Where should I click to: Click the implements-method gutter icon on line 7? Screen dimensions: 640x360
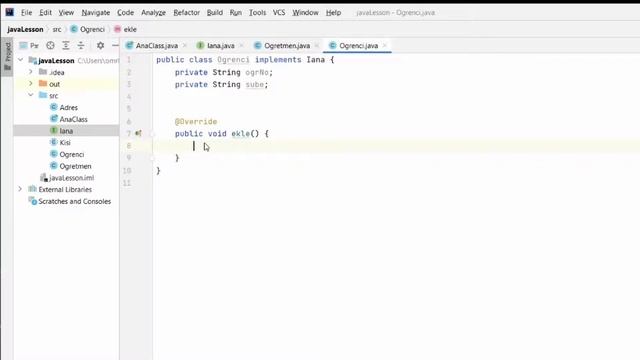pos(138,133)
